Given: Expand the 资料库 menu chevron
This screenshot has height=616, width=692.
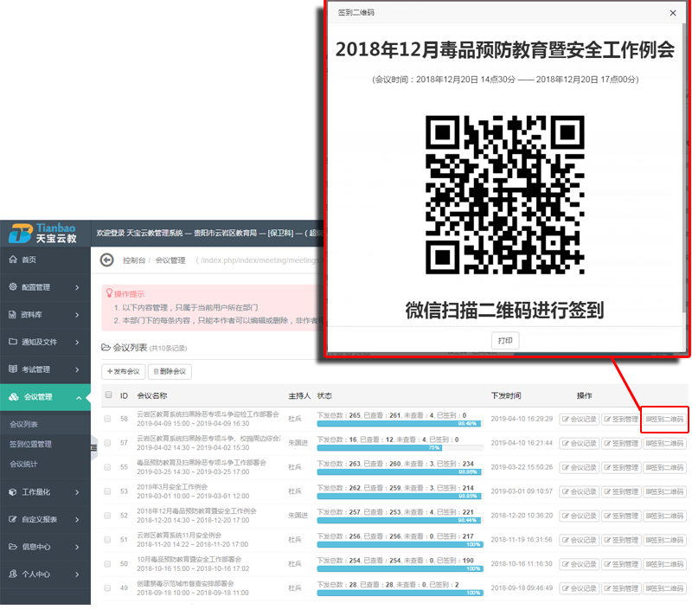Looking at the screenshot, I should 77,315.
